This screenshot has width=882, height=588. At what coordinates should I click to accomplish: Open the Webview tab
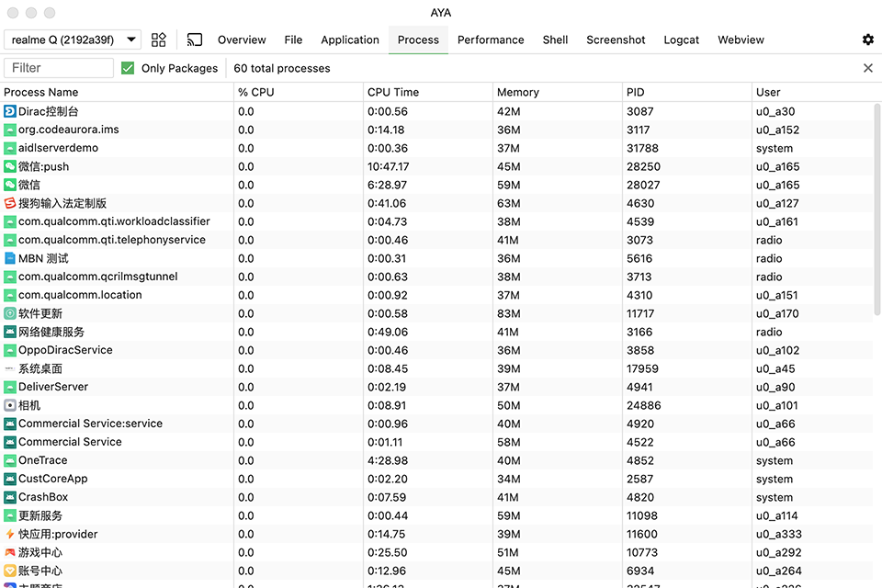[741, 40]
